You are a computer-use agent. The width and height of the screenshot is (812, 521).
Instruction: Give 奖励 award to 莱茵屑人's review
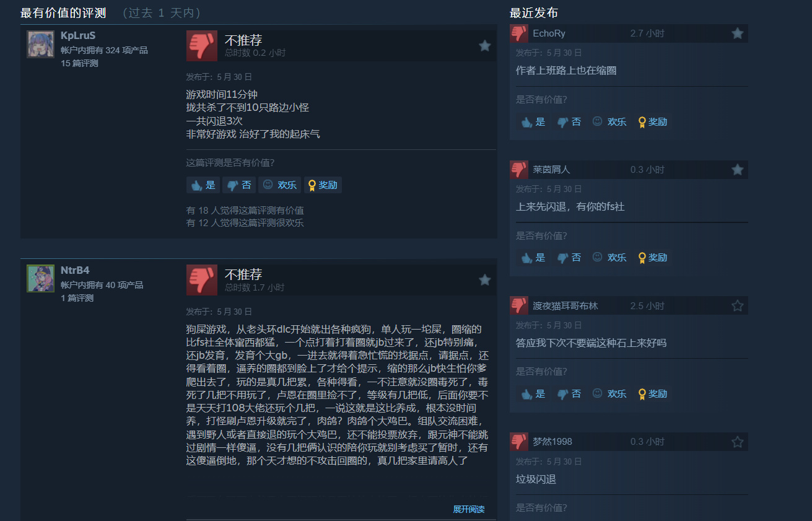point(652,257)
